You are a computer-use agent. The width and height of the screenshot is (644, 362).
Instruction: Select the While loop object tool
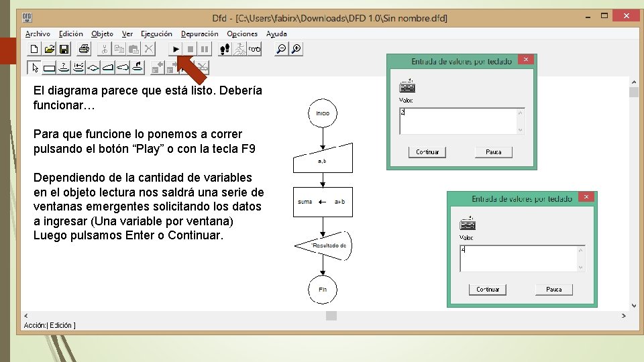coord(64,68)
